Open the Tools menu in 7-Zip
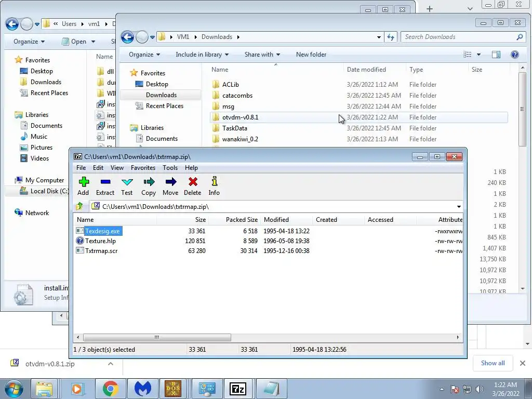This screenshot has width=532, height=399. [170, 168]
